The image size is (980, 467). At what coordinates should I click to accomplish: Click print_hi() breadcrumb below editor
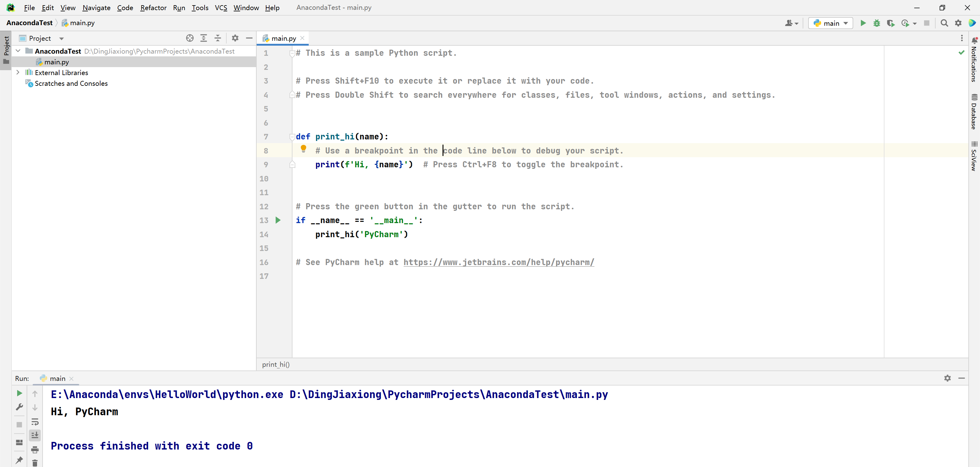pyautogui.click(x=276, y=364)
